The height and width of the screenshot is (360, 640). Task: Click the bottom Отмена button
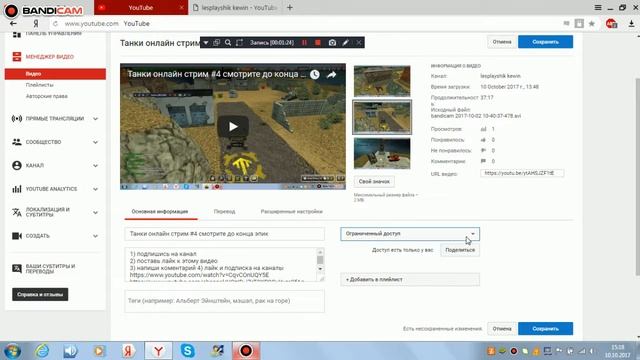point(502,329)
